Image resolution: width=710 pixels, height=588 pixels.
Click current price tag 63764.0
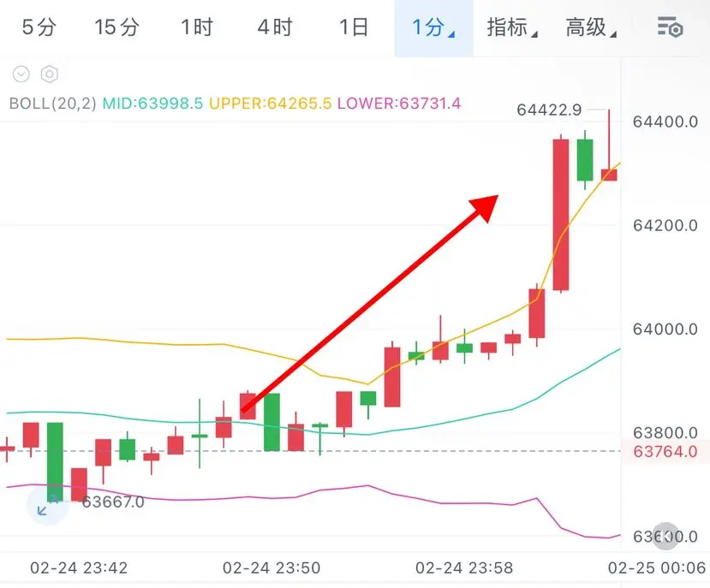[665, 451]
